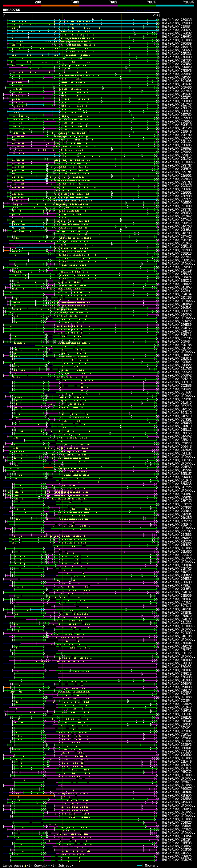This screenshot has width=197, height=868.
Task: Pick the UniRef100_Q9FS16 sequence label
Action: click(x=177, y=247)
